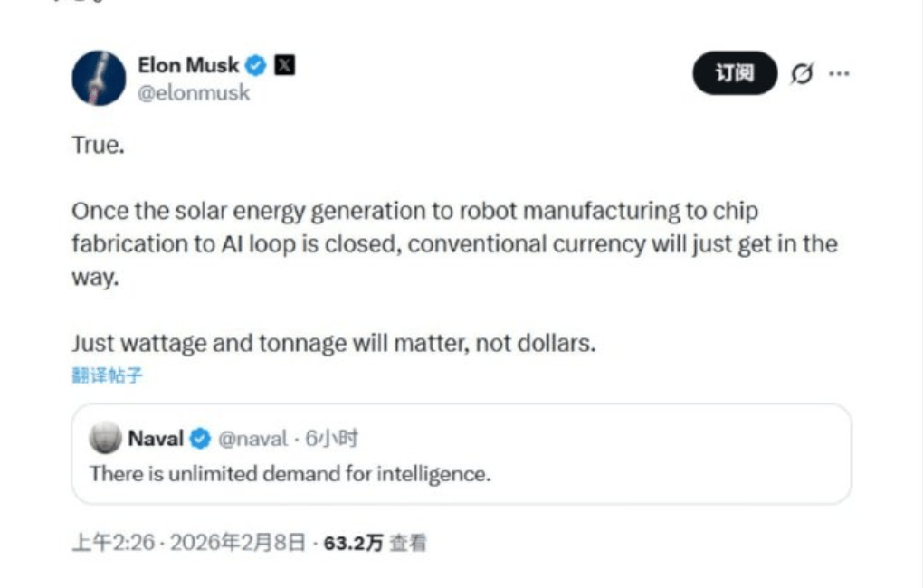Click 翻译帖子 translate post link
The width and height of the screenshot is (923, 588).
pyautogui.click(x=107, y=375)
